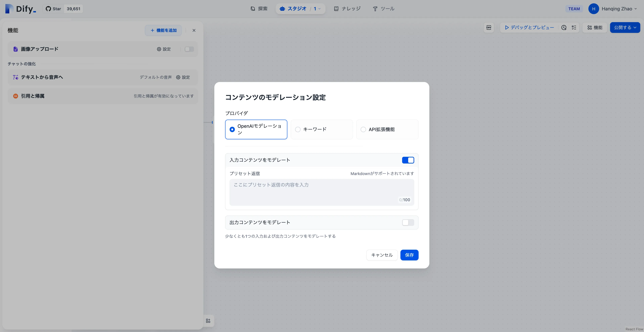Click the ENV environment variables icon

(489, 27)
